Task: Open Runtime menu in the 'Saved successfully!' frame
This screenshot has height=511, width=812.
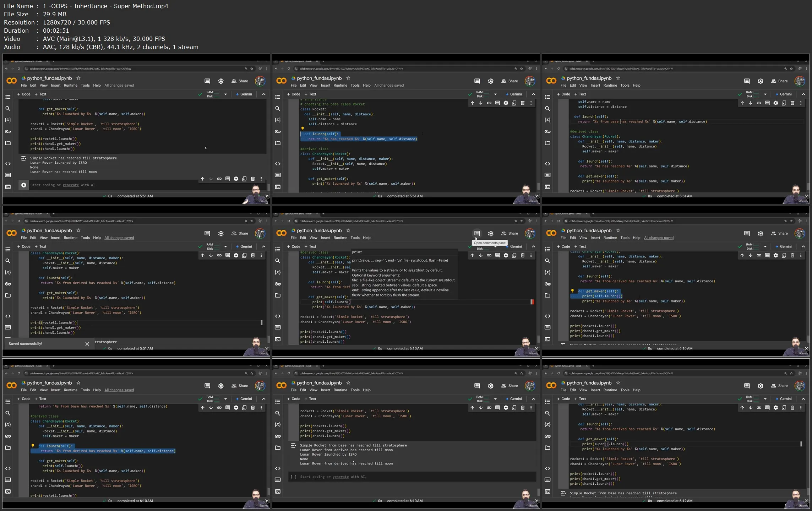Action: (x=70, y=238)
